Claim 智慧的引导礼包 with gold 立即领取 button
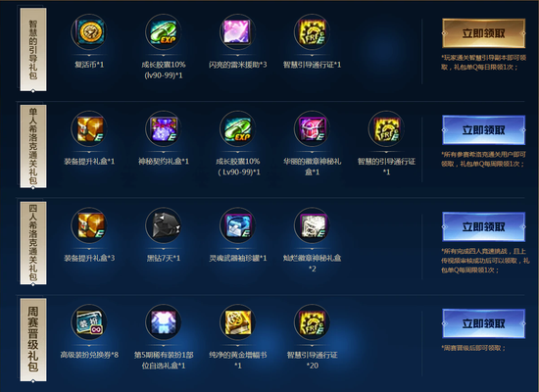539x392 pixels. [484, 33]
